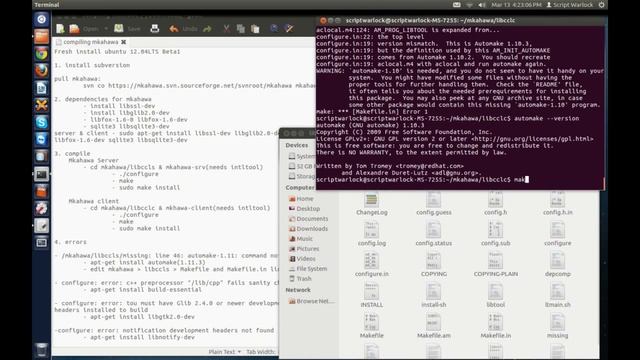Open Find and Replace in gedit

click(x=289, y=29)
